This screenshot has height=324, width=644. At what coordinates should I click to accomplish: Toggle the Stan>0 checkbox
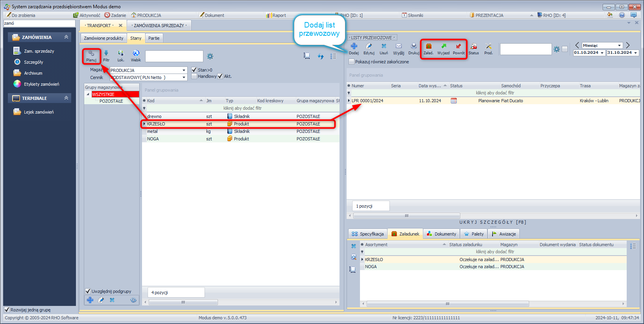point(194,70)
